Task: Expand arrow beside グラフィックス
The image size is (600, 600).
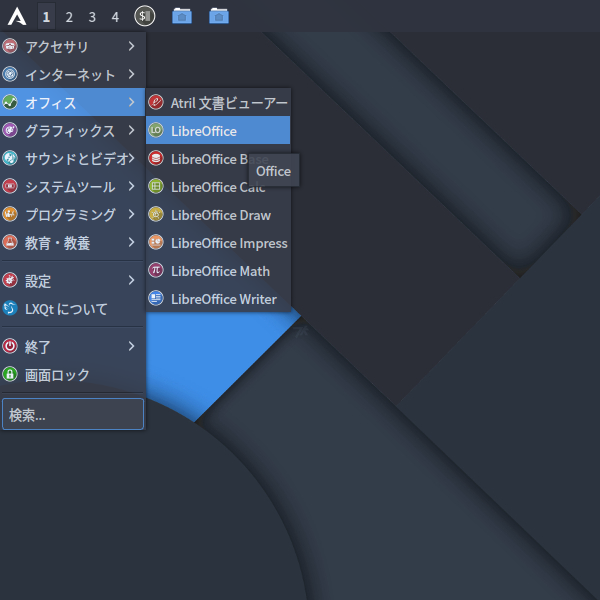Action: (132, 130)
